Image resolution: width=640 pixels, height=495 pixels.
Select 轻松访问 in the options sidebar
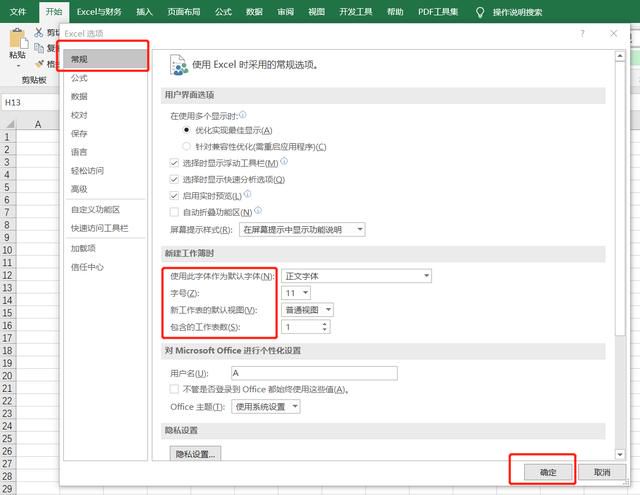105,171
